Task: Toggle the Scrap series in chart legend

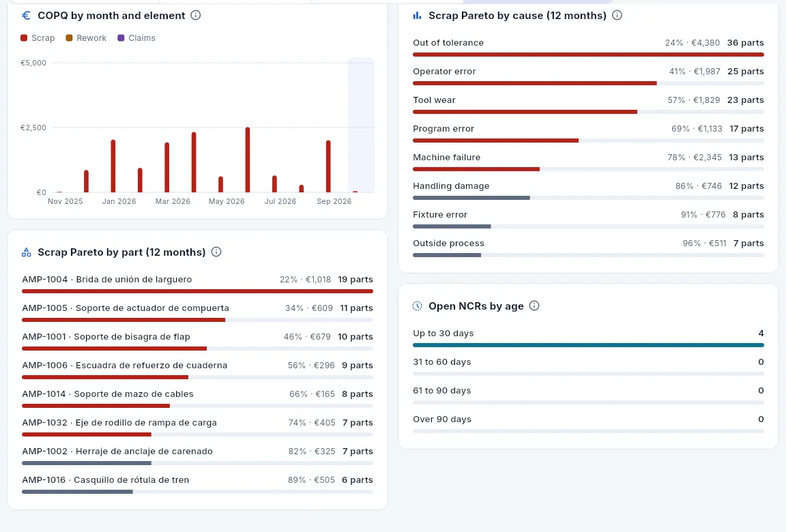Action: [x=38, y=38]
